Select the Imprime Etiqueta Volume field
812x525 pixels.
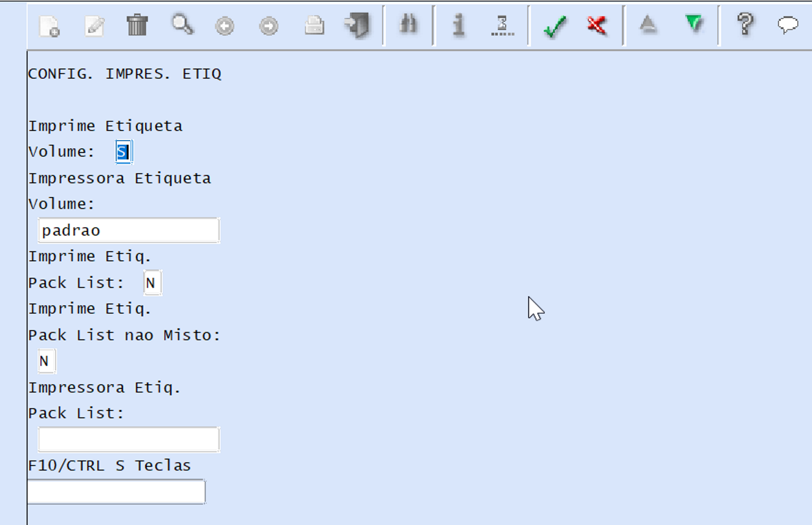click(x=124, y=152)
